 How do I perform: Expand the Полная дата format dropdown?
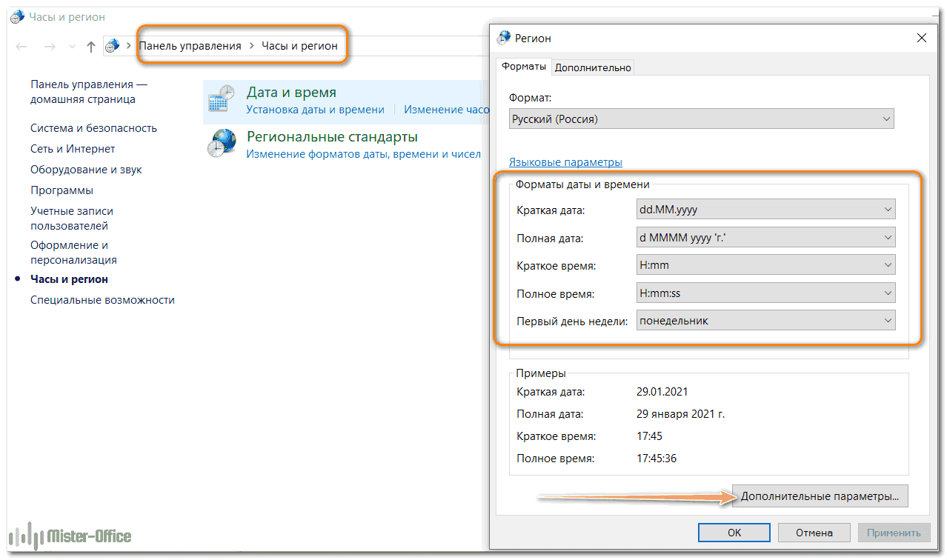(765, 238)
